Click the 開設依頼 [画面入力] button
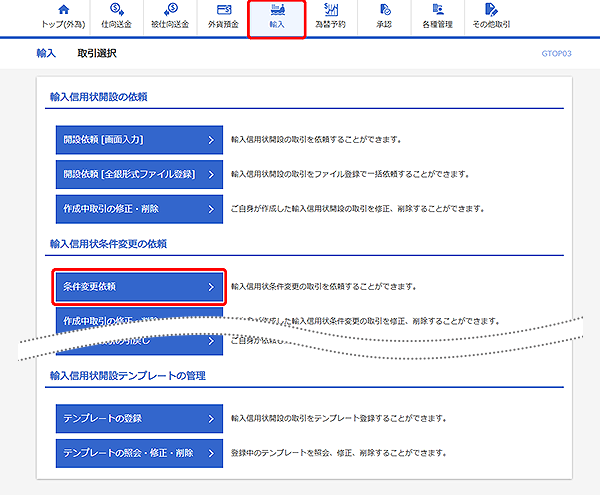The image size is (600, 495). pyautogui.click(x=139, y=140)
